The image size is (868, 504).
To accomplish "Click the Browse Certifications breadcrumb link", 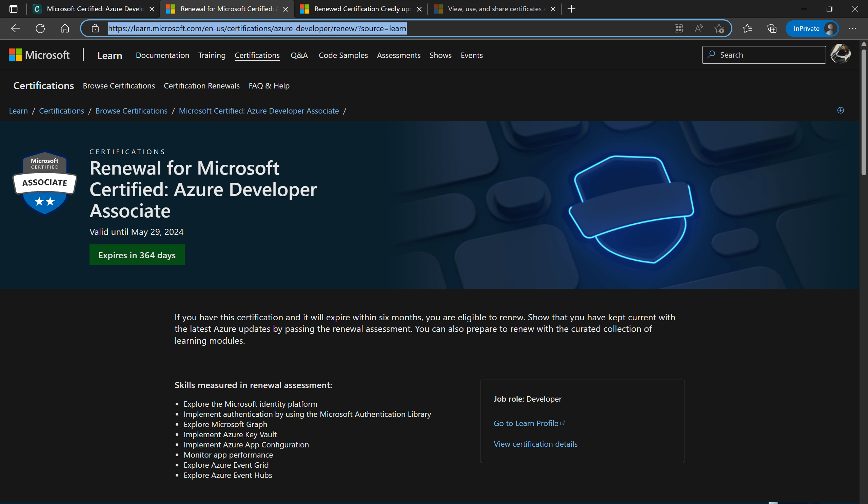I will click(x=131, y=111).
